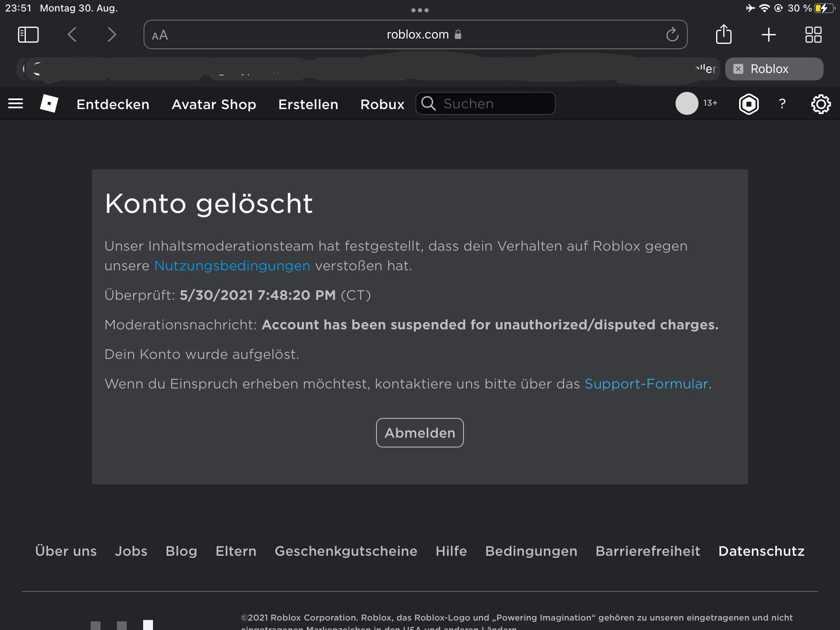This screenshot has width=840, height=630.
Task: Open Erstellen page
Action: coord(308,104)
